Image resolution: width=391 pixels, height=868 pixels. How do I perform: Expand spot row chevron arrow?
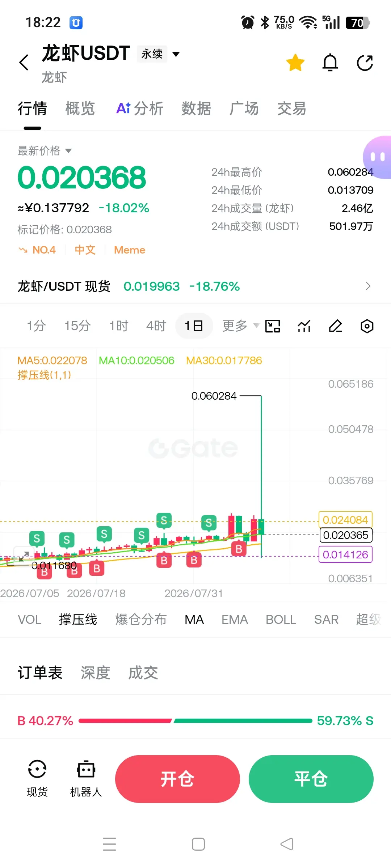click(x=368, y=286)
